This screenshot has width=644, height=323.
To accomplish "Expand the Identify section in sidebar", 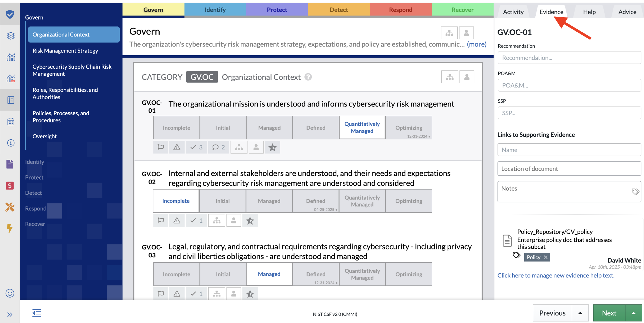I will [35, 162].
